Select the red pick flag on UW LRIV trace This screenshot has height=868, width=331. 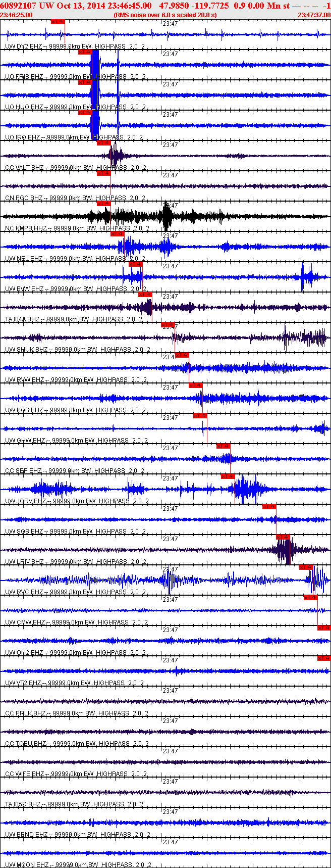click(283, 537)
